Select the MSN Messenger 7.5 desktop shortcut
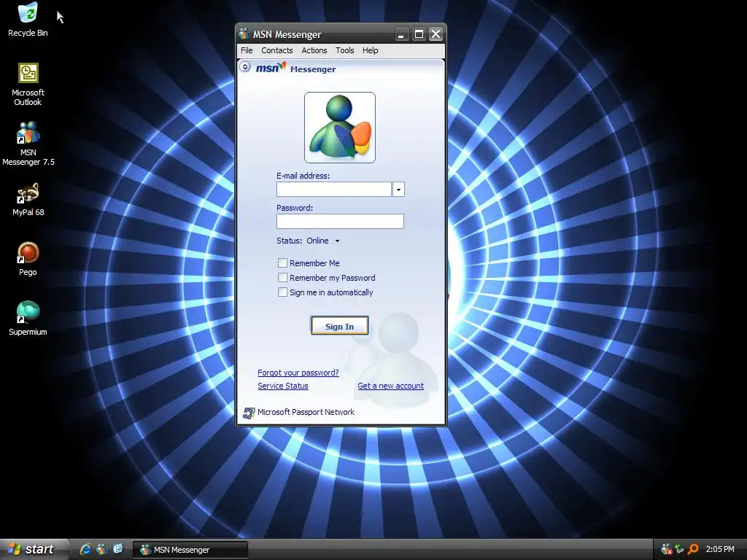Viewport: 747px width, 560px height. click(28, 144)
